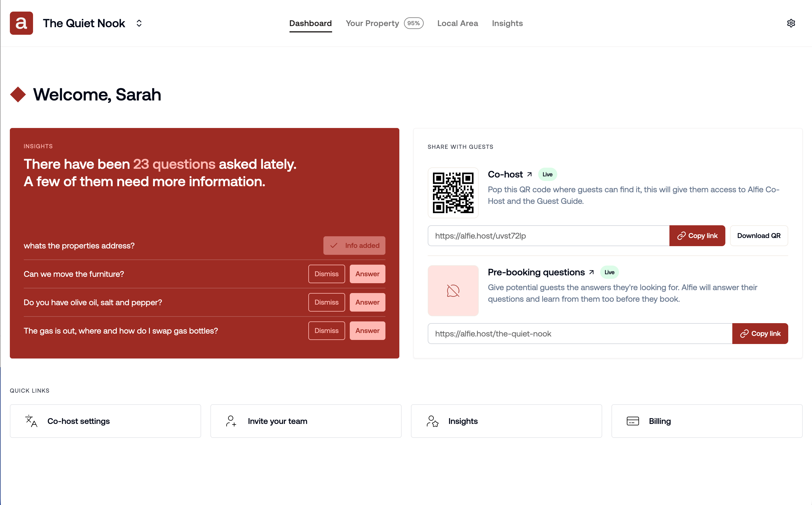Open the Local Area section
Image resolution: width=812 pixels, height=505 pixels.
[x=458, y=23]
